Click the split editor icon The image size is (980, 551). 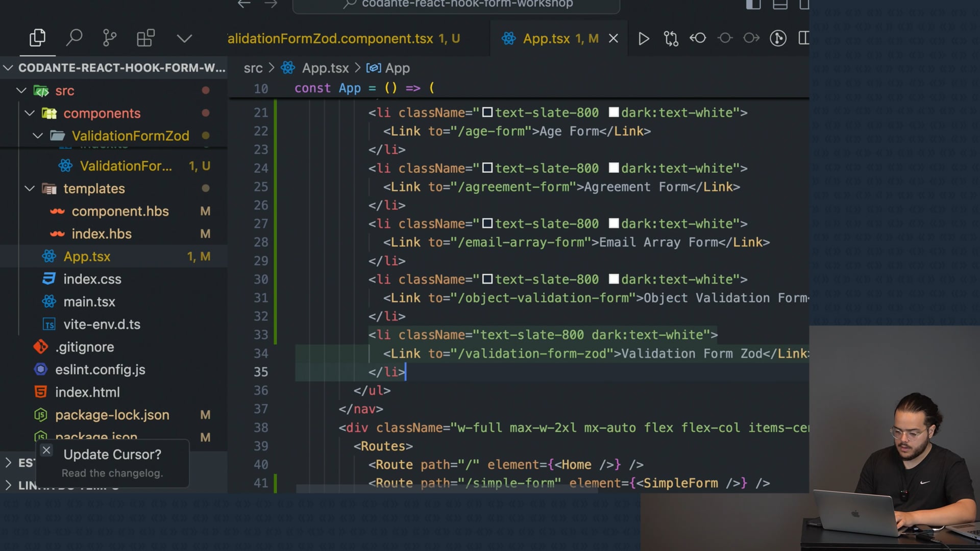tap(803, 38)
